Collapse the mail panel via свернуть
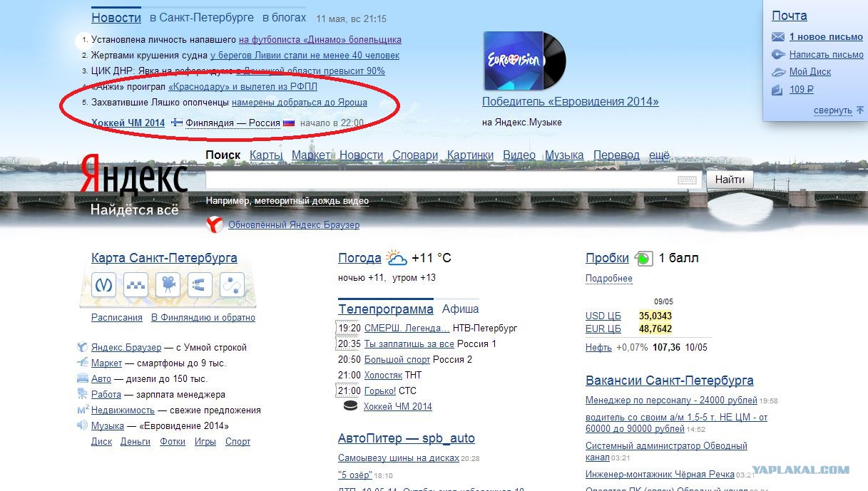Screen dimensions: 868x491 (x=832, y=110)
